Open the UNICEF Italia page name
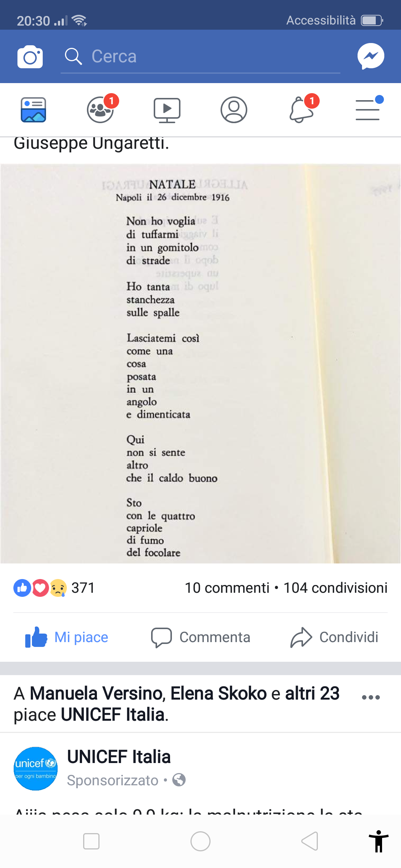The image size is (401, 868). pos(119,757)
